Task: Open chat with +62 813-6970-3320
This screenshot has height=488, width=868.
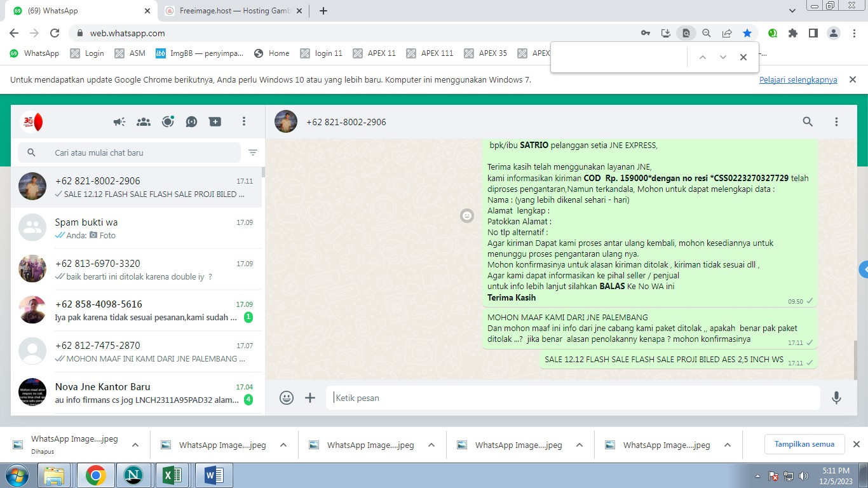Action: pyautogui.click(x=137, y=269)
